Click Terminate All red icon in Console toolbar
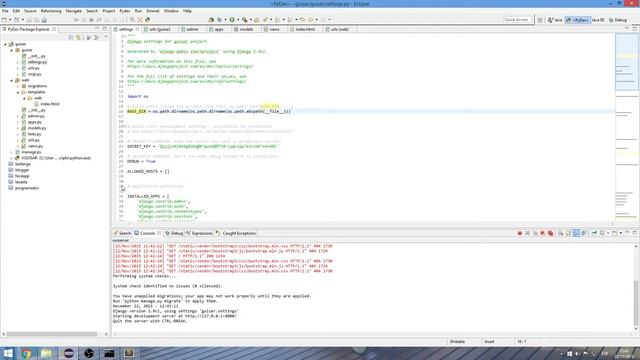This screenshot has width=640, height=360. click(x=550, y=233)
